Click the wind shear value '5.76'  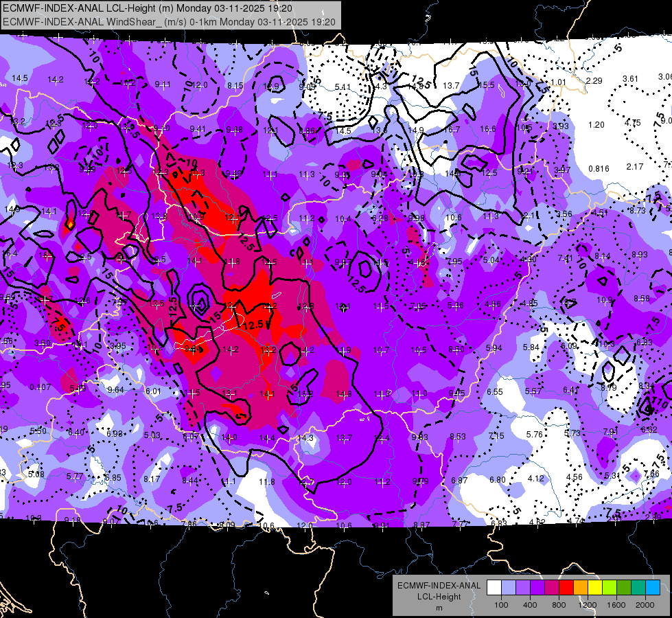pos(535,435)
